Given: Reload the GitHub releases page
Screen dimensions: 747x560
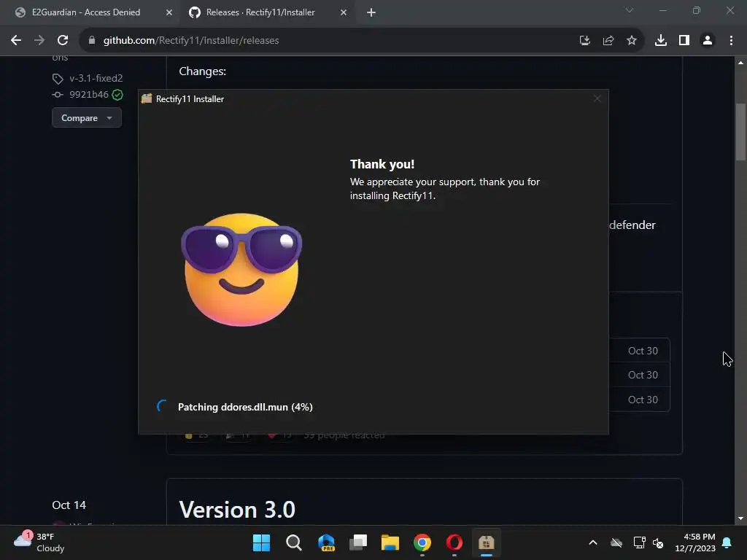Looking at the screenshot, I should click(63, 41).
